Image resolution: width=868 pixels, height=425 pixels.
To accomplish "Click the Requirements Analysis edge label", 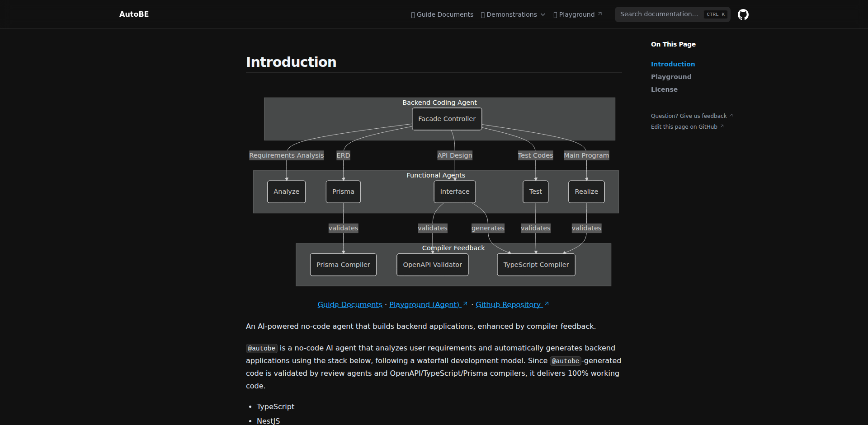I will [x=287, y=155].
